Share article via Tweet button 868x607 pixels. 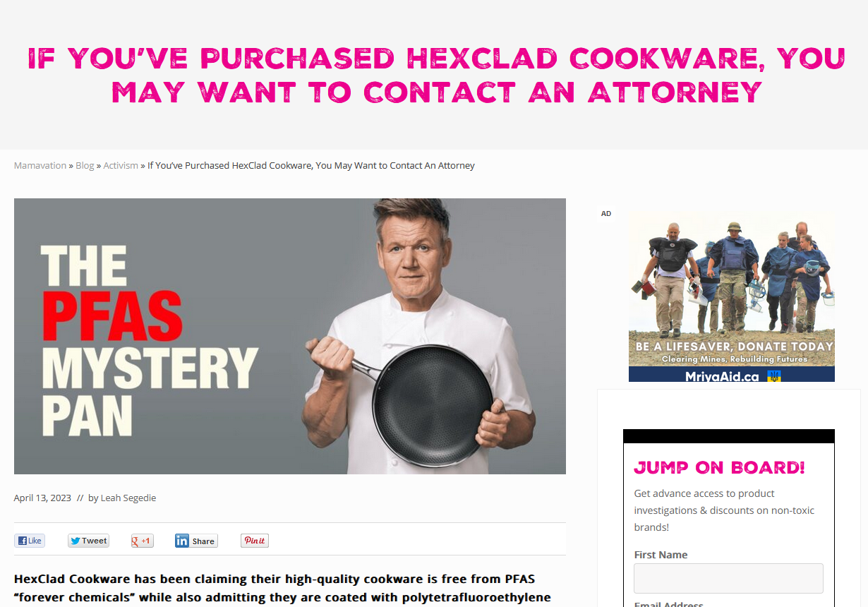click(x=88, y=541)
